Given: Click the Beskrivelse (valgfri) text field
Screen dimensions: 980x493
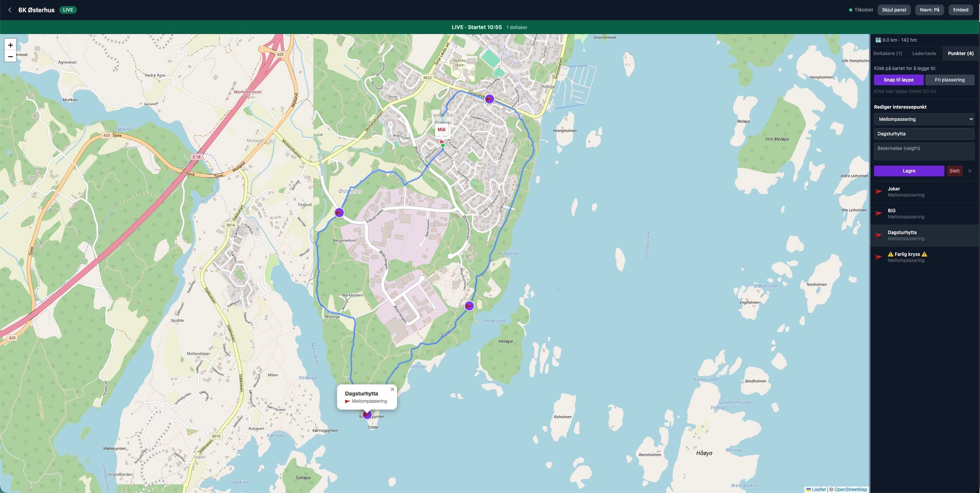Looking at the screenshot, I should (924, 151).
